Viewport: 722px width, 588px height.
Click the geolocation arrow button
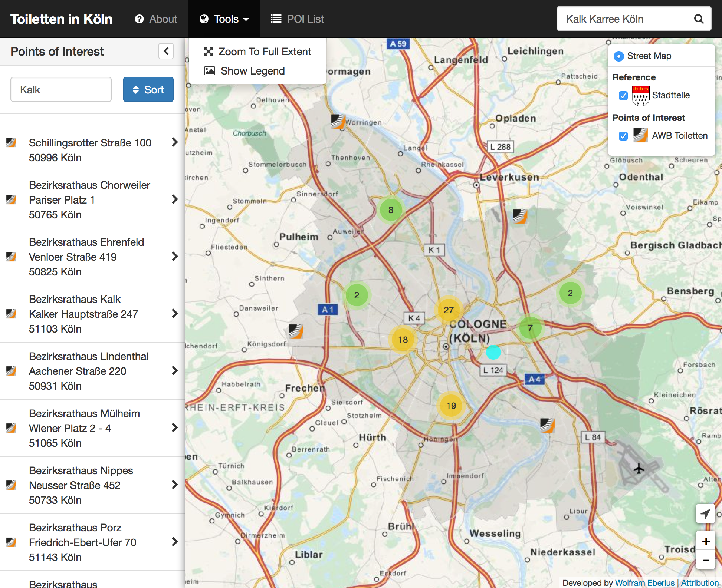[705, 513]
